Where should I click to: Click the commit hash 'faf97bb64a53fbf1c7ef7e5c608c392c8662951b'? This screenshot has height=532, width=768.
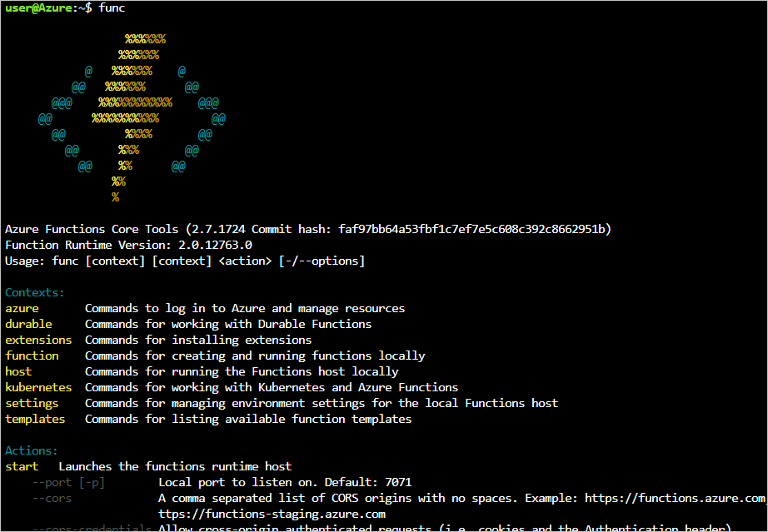point(471,229)
